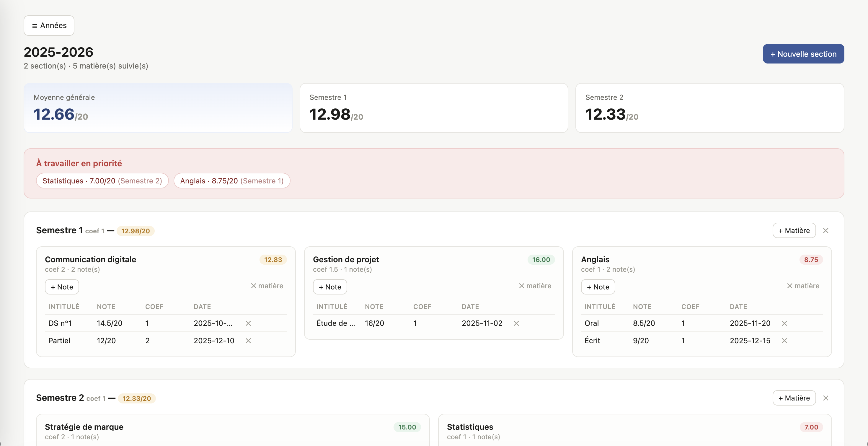Viewport: 868px width, 446px height.
Task: Click the Nouvelle section button
Action: point(803,54)
